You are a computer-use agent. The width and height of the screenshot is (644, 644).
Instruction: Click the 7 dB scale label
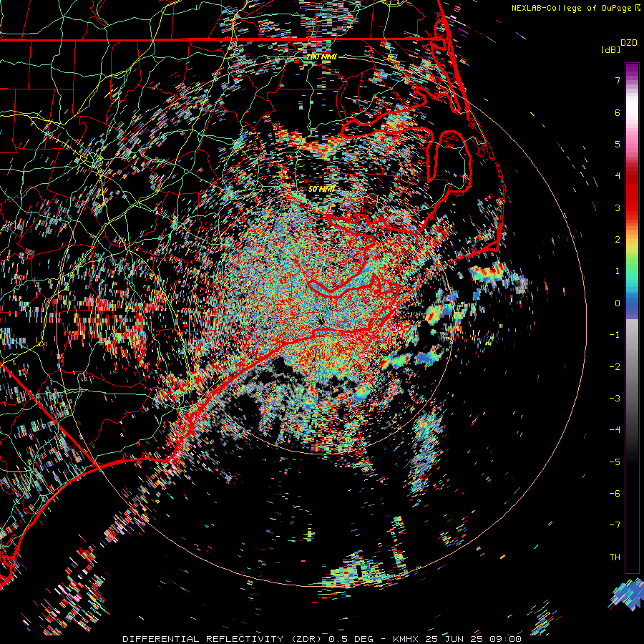(x=618, y=80)
